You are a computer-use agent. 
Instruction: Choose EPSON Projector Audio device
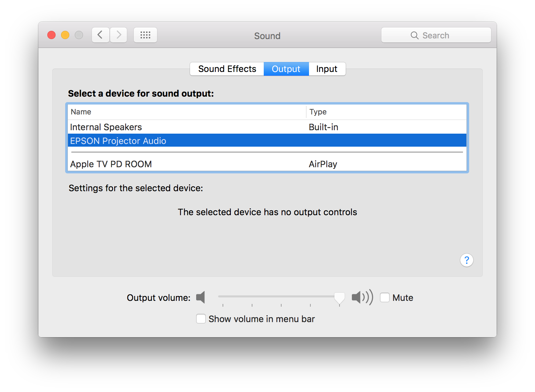(x=118, y=141)
